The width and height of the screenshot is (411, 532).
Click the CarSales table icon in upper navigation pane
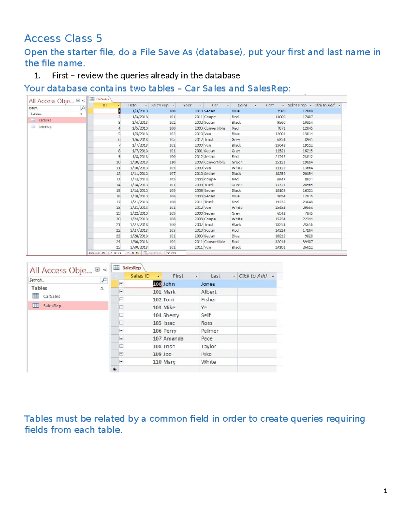33,120
